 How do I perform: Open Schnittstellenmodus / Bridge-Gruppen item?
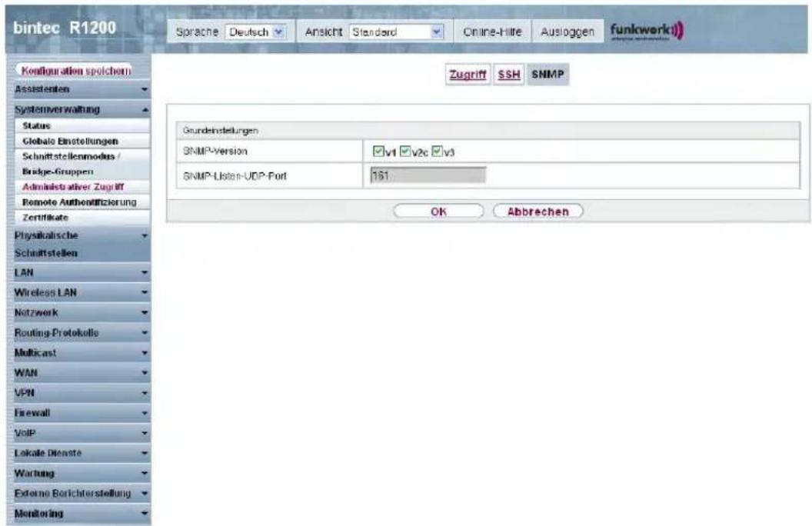(83, 164)
